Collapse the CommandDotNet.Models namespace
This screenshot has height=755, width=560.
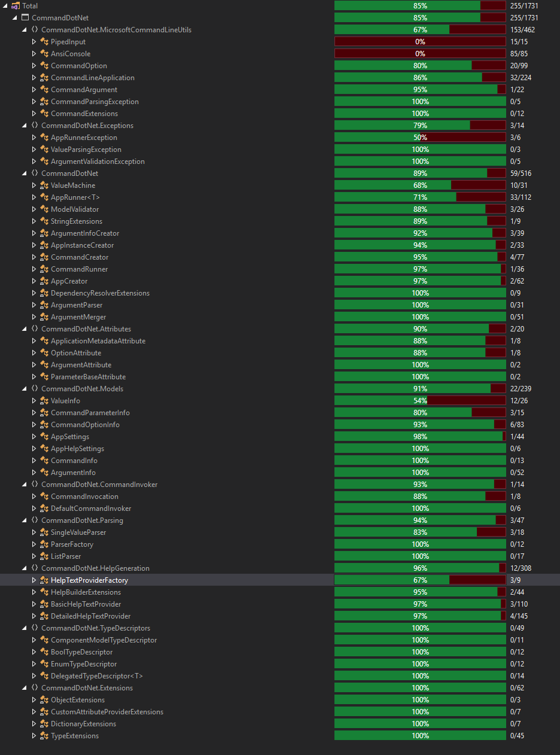[x=24, y=388]
